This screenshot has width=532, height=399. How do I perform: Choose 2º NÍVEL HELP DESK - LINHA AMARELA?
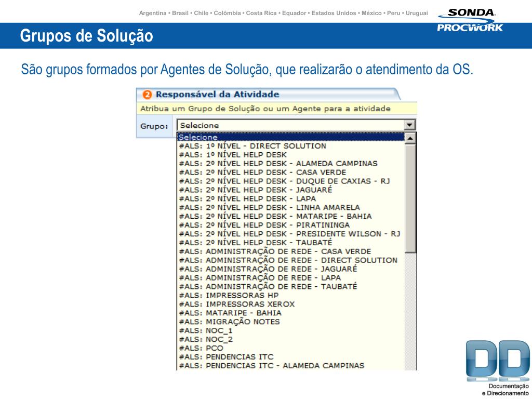pyautogui.click(x=291, y=208)
